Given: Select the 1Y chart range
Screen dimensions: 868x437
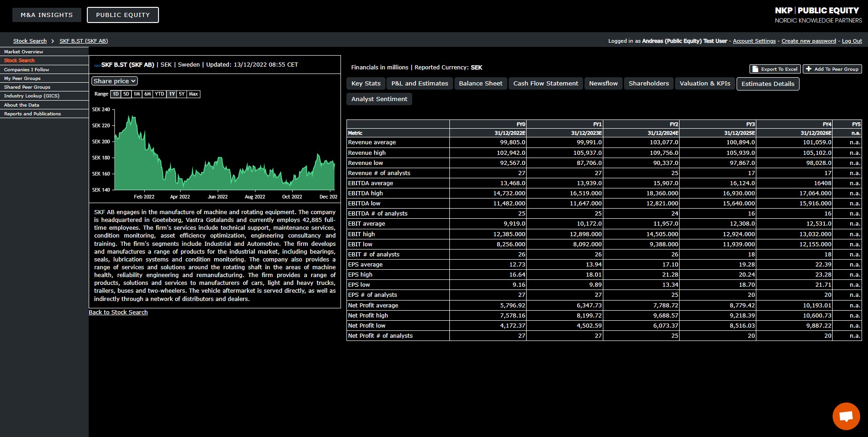Looking at the screenshot, I should [172, 94].
